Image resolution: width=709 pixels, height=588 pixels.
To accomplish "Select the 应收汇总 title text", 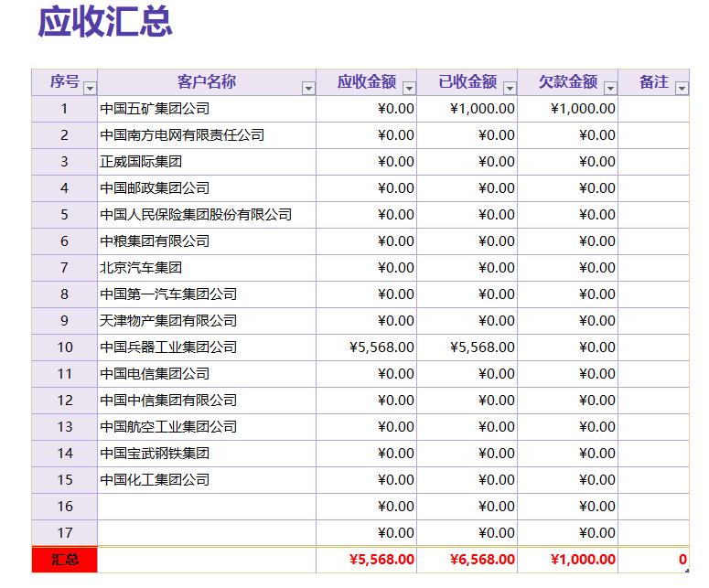I will [105, 22].
